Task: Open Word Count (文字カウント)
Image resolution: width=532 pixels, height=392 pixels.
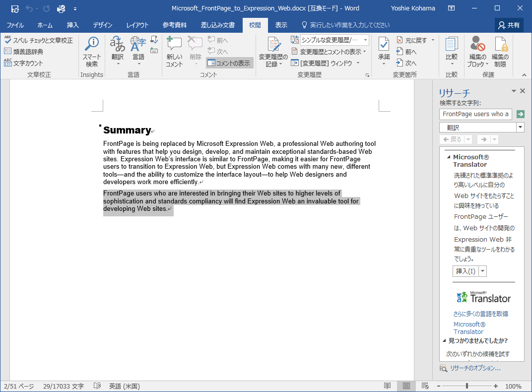Action: tap(23, 63)
